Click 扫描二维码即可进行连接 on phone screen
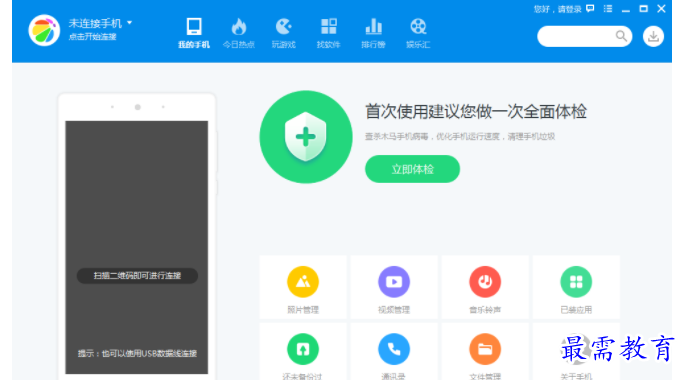The image size is (683, 380). click(137, 276)
